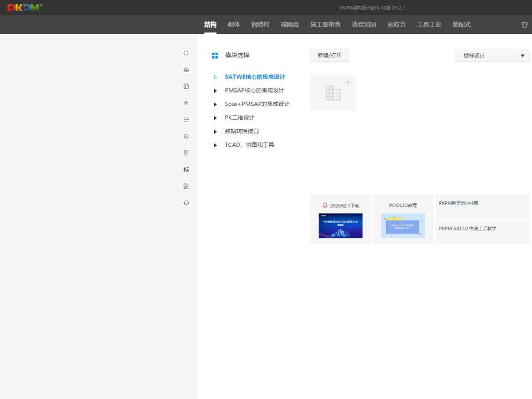Click the sliders settings sidebar icon
Screen dimensions: 532x399
point(186,119)
